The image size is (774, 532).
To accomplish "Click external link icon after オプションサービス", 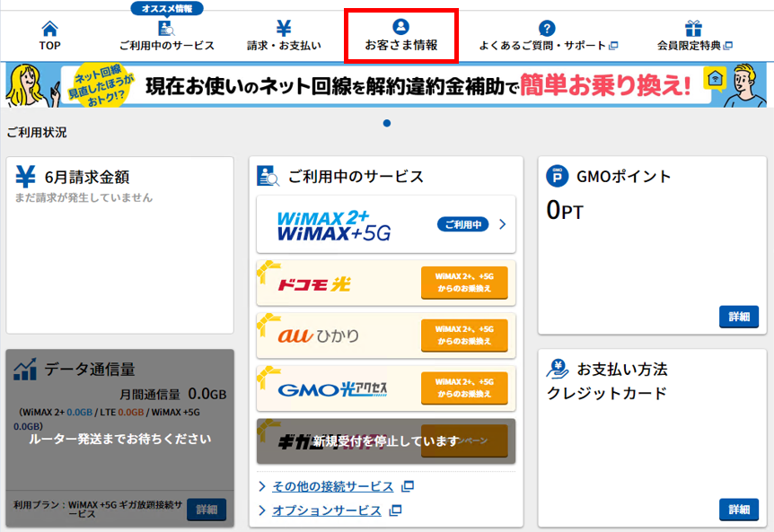I will click(395, 510).
